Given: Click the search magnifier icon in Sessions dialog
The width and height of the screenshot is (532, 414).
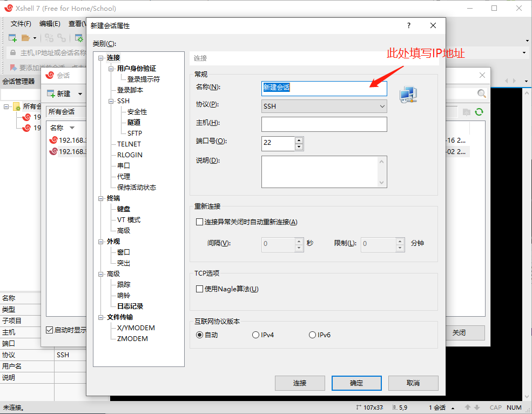Looking at the screenshot, I should pyautogui.click(x=481, y=94).
